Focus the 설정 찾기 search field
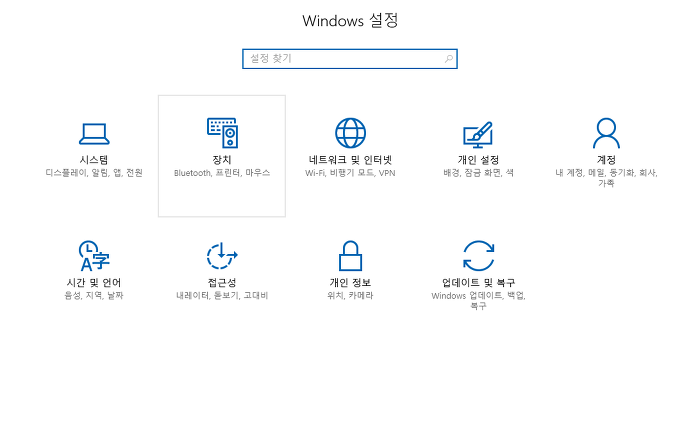Image resolution: width=700 pixels, height=442 pixels. 350,58
